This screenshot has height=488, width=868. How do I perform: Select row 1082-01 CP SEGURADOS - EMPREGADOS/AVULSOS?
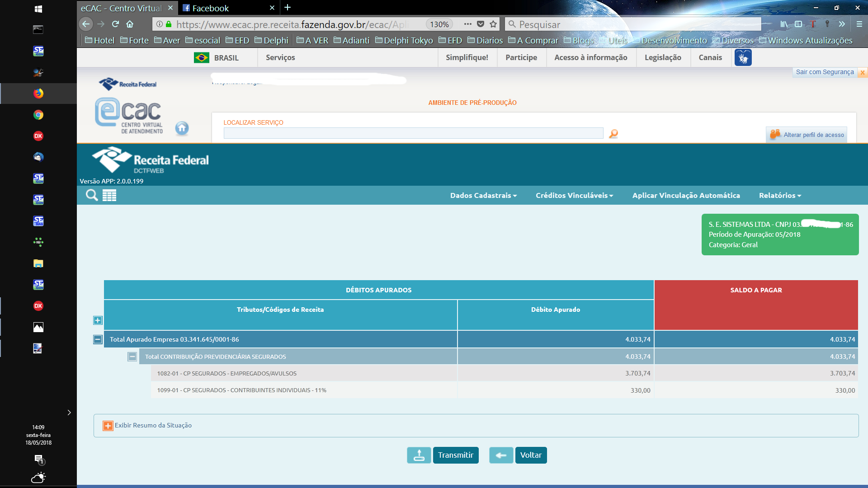click(504, 373)
